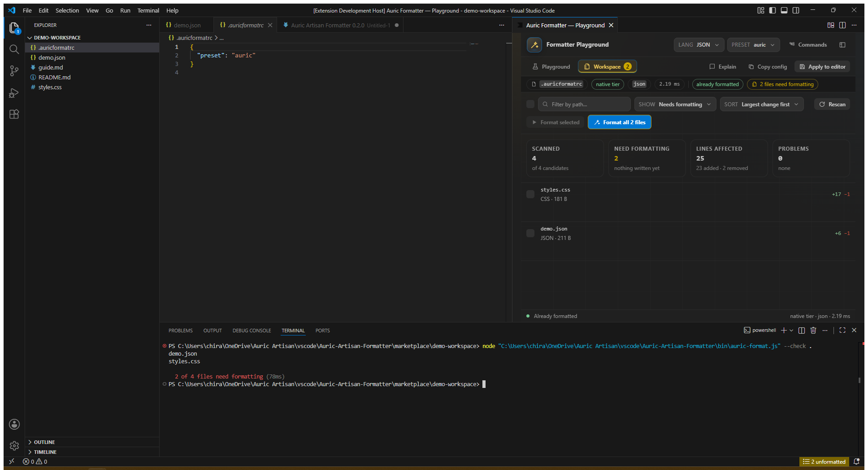
Task: Switch to the PROBLEMS panel tab
Action: click(x=181, y=331)
